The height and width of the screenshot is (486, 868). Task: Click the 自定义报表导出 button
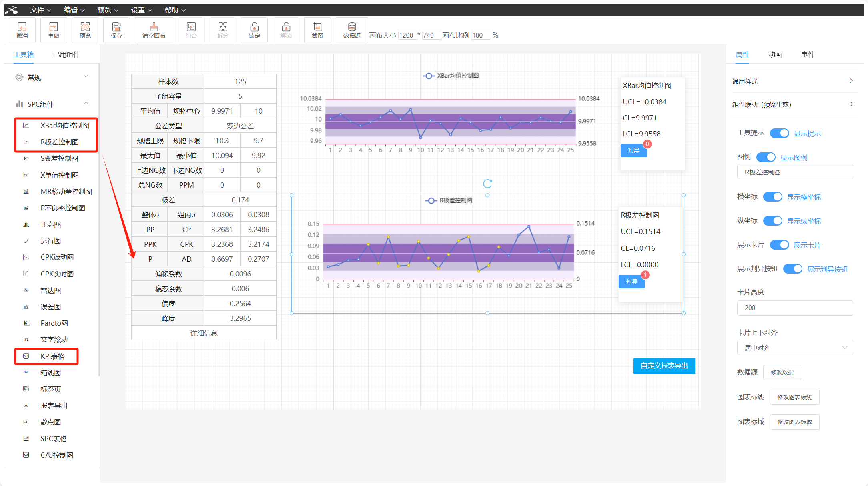point(664,366)
